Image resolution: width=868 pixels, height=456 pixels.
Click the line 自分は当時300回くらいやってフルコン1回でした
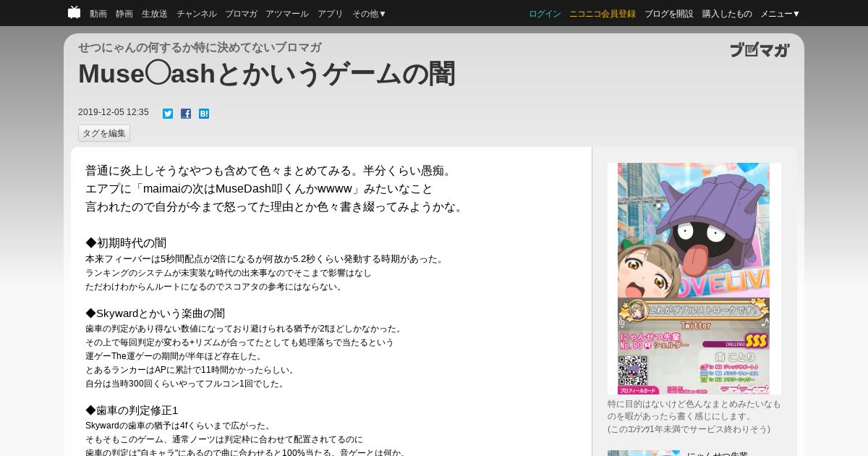186,384
